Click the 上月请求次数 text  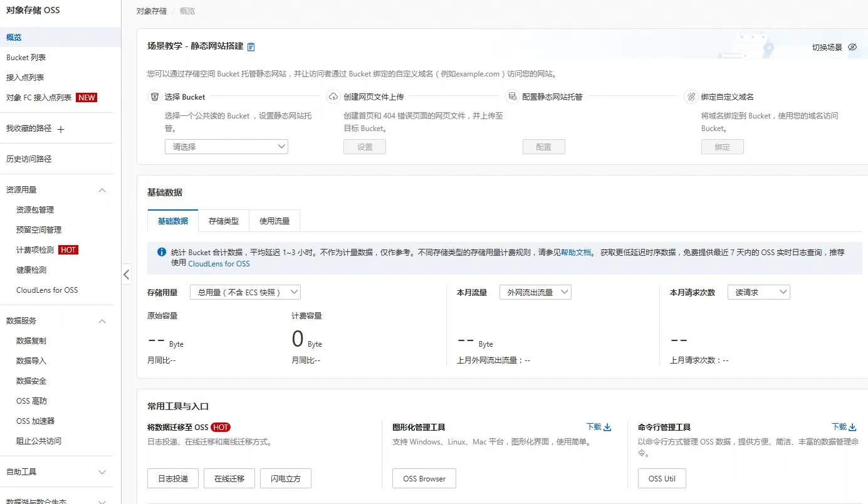coord(699,360)
